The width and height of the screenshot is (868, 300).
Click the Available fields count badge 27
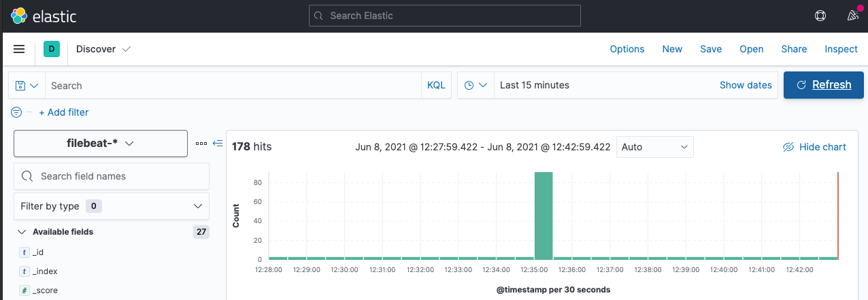[x=201, y=232]
